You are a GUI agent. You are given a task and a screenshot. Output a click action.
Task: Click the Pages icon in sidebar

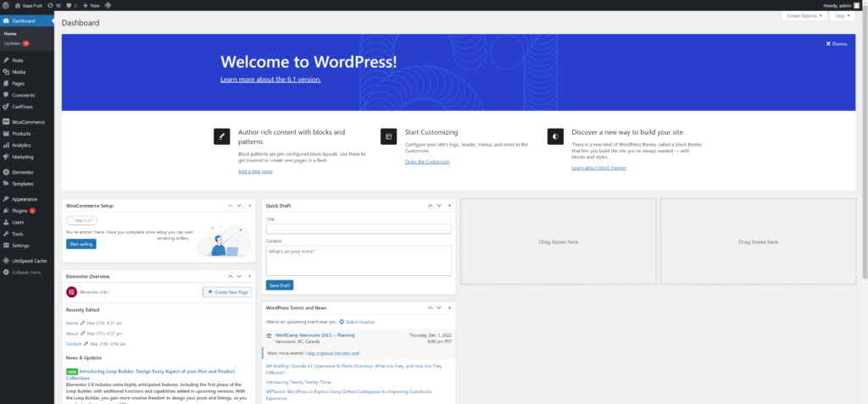[6, 84]
